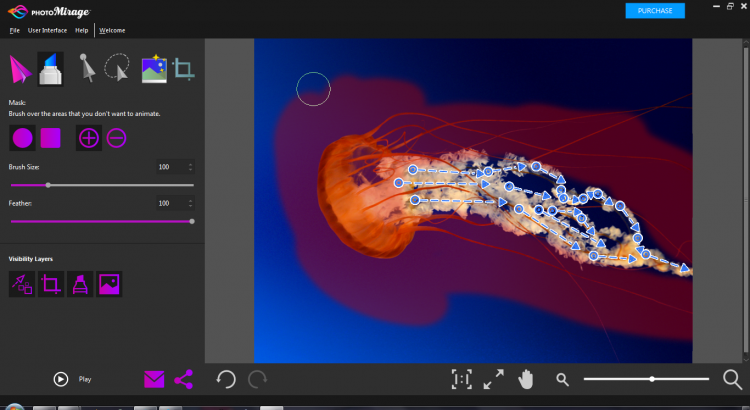This screenshot has width=750, height=410.
Task: Select the Mask brush tool
Action: click(x=50, y=69)
